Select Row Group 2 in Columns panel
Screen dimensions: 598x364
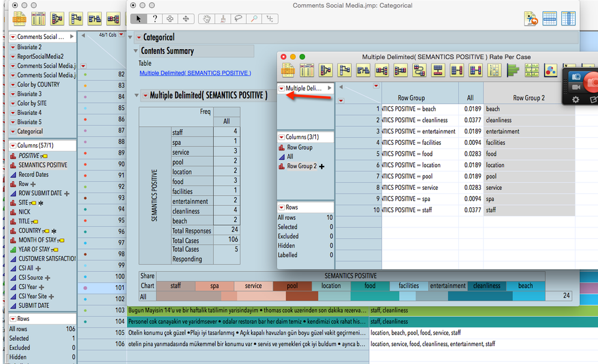point(301,166)
